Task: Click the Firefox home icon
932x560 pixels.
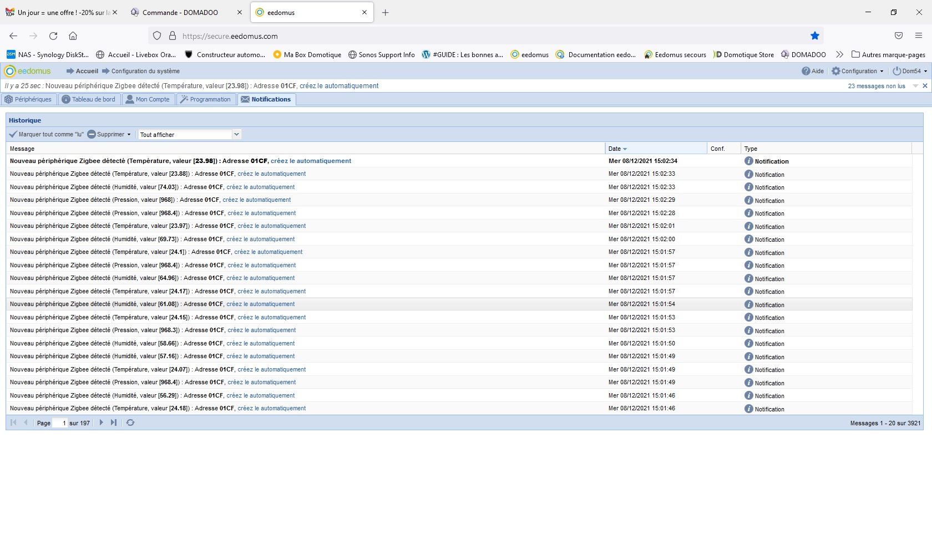Action: coord(73,36)
